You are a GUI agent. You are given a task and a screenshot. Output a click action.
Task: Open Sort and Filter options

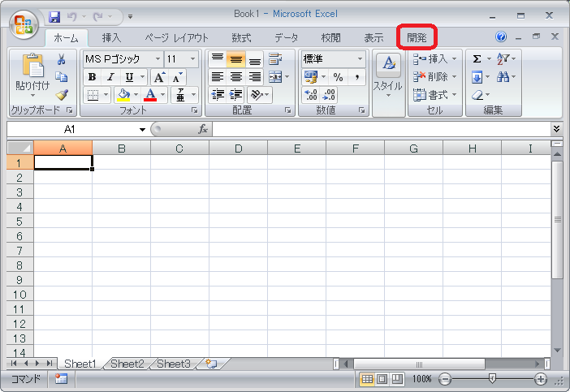point(503,59)
